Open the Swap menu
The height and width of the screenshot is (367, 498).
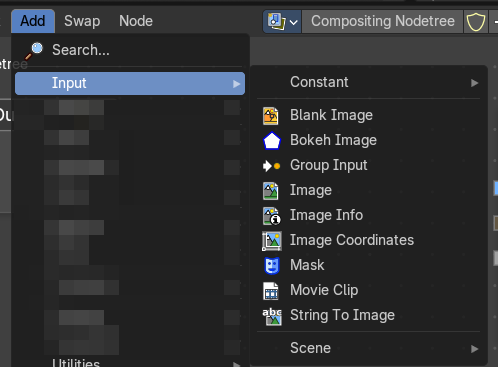point(82,21)
